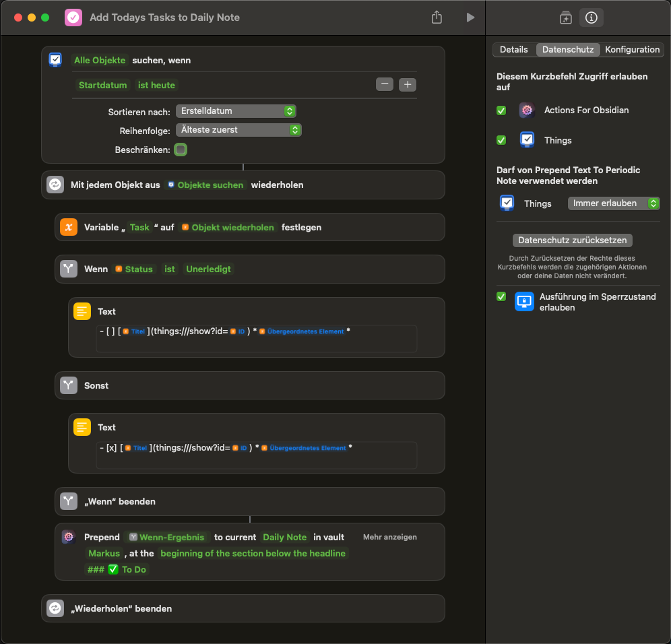671x644 pixels.
Task: Open the action library panel icon
Action: (x=565, y=18)
